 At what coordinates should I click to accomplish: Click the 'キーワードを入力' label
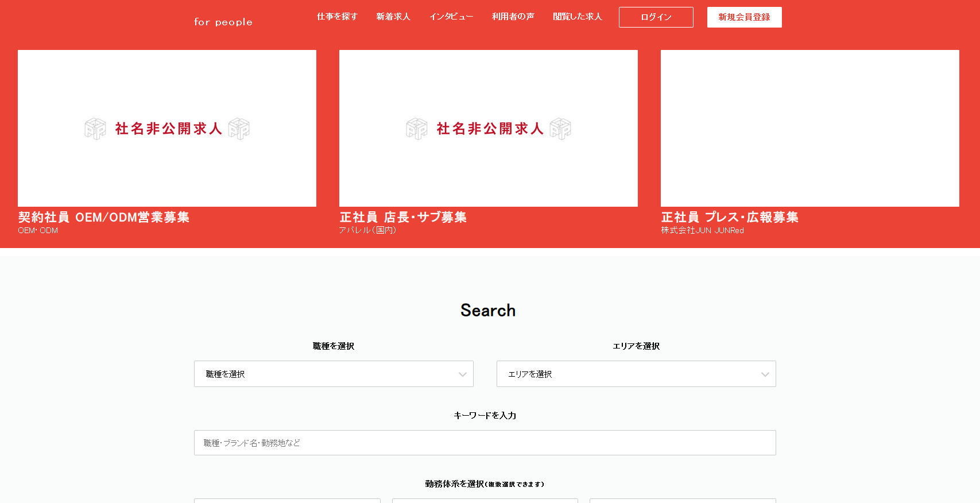485,415
